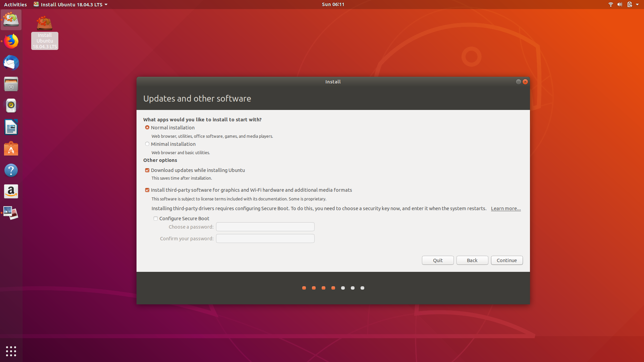Open Ubuntu Software store icon
Screen dimensions: 644x362
(11, 149)
